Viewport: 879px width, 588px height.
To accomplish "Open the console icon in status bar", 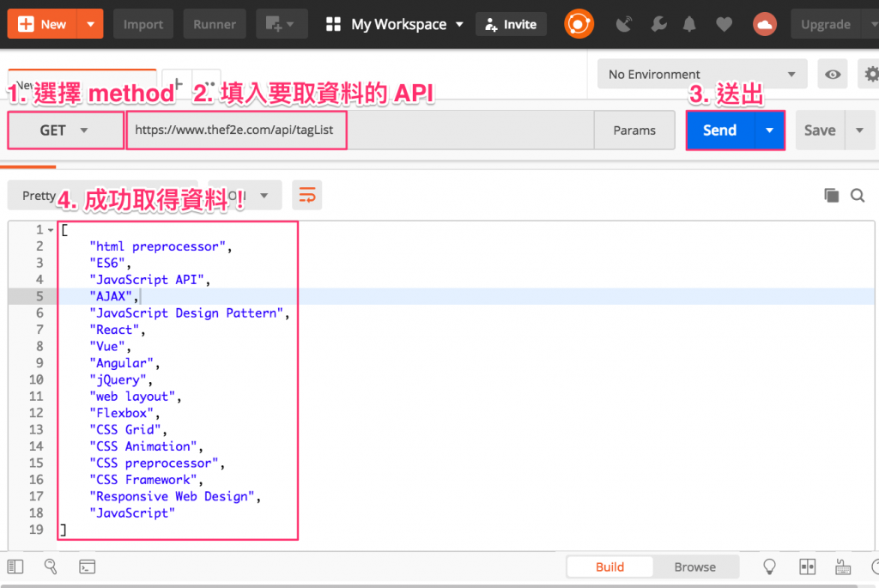I will 87,567.
